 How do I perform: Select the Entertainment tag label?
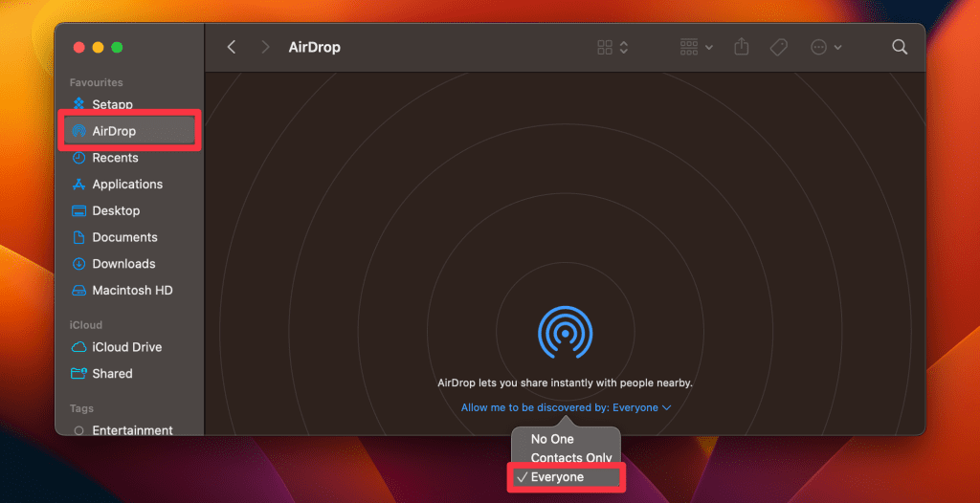(x=132, y=430)
